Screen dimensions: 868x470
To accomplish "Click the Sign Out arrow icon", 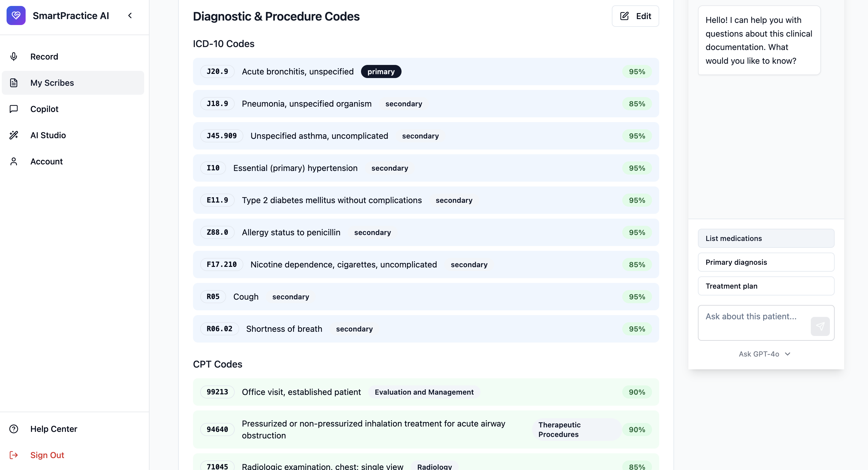I will click(x=14, y=455).
